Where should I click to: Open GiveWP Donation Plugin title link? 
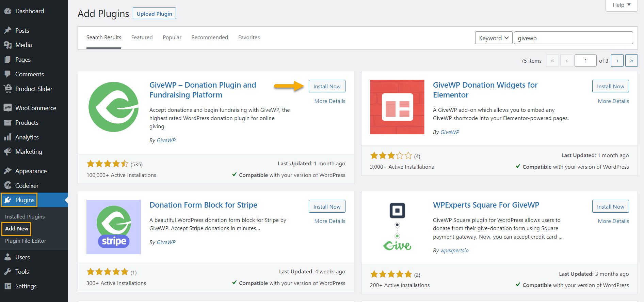[x=203, y=90]
